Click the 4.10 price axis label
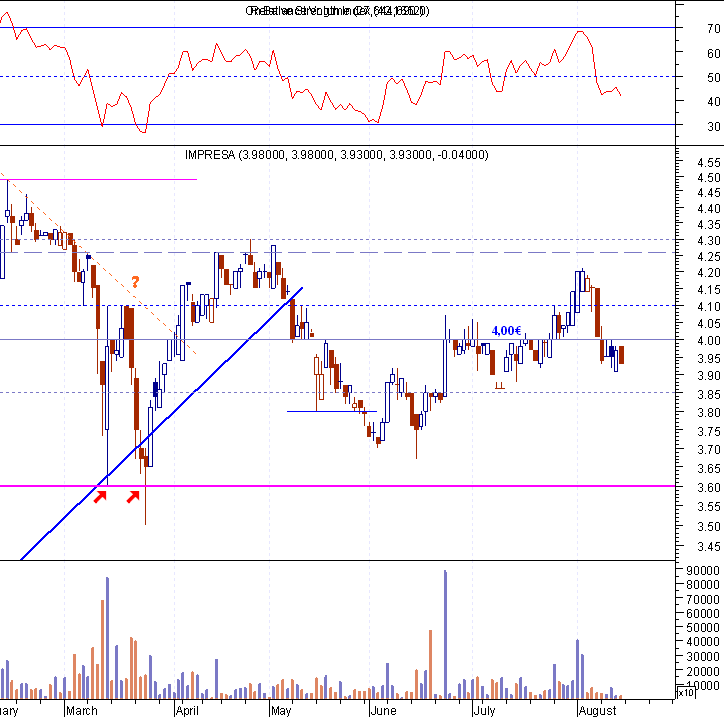The height and width of the screenshot is (717, 724). [x=709, y=307]
